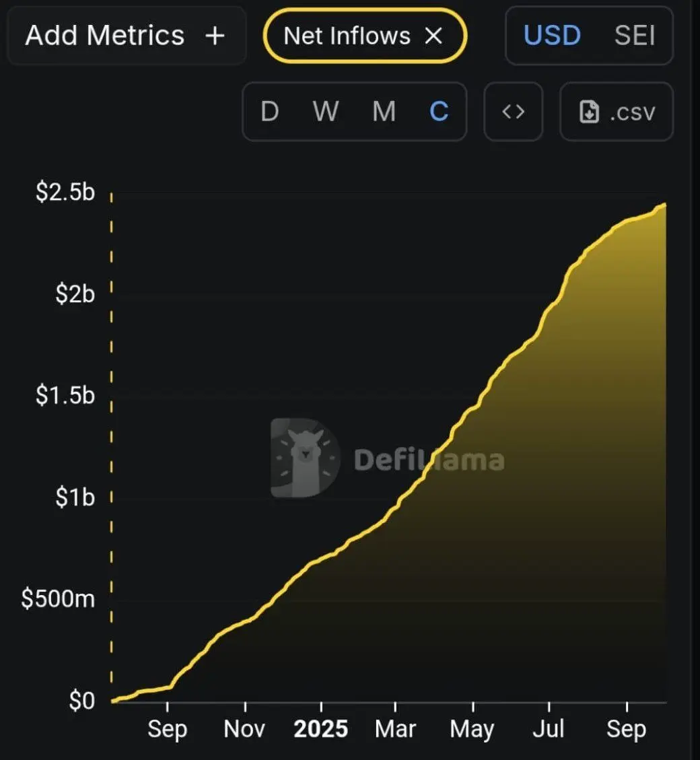Select the monthly M interval
This screenshot has height=760, width=700.
(384, 112)
